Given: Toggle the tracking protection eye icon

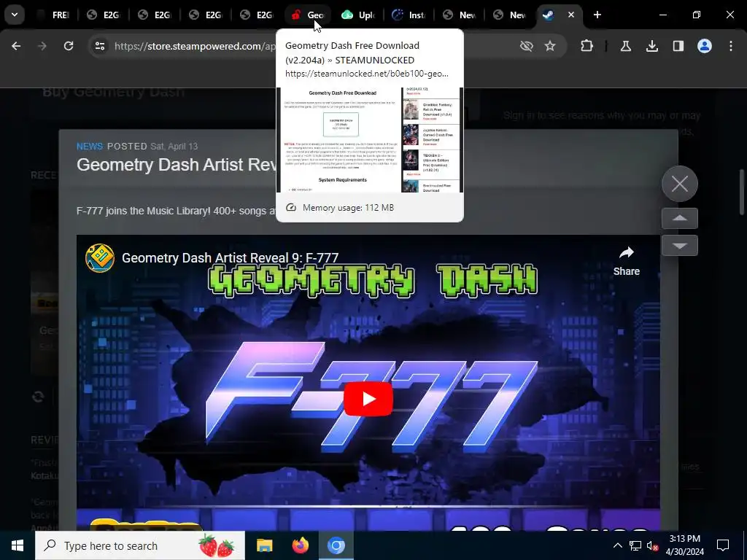Looking at the screenshot, I should (527, 46).
